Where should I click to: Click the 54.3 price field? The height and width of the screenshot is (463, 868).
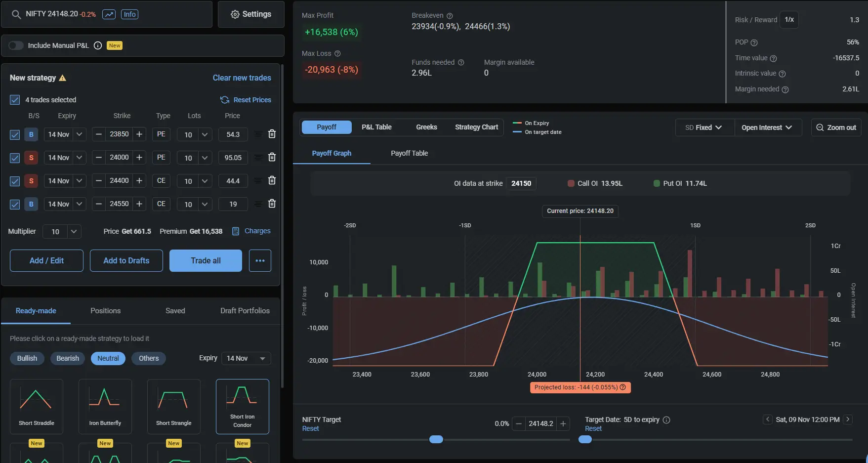click(233, 134)
